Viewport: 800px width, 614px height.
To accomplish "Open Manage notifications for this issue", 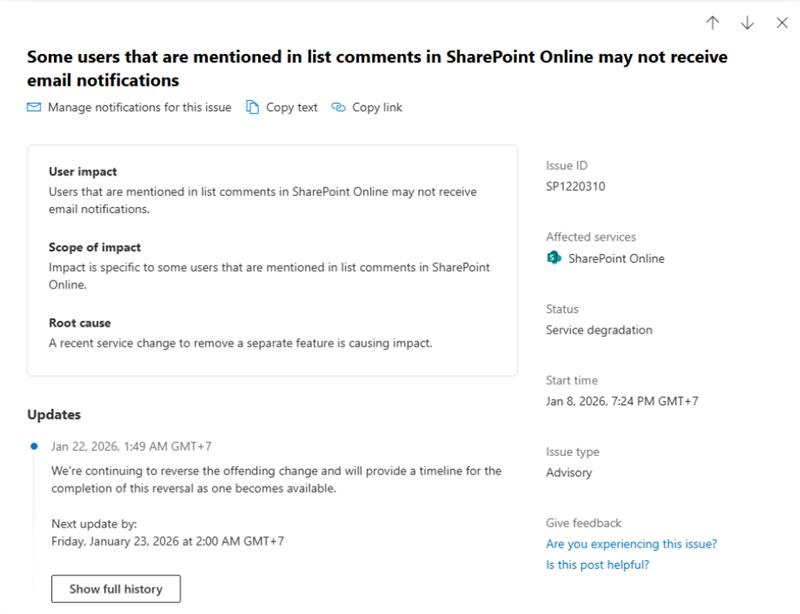I will click(139, 107).
